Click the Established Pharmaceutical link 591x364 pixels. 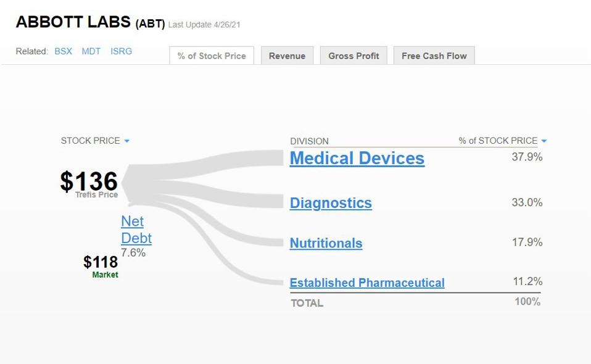point(366,283)
